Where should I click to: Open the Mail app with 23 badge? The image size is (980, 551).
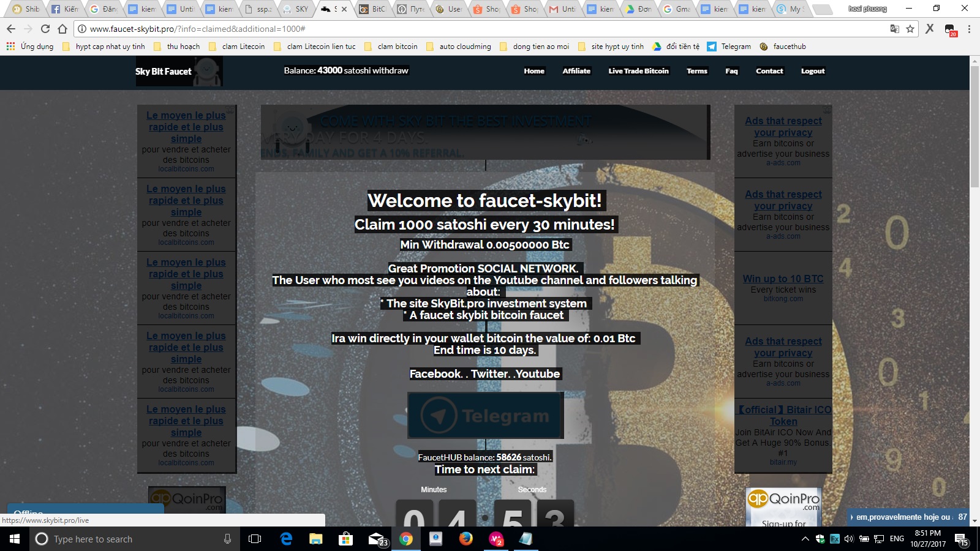[x=377, y=539]
